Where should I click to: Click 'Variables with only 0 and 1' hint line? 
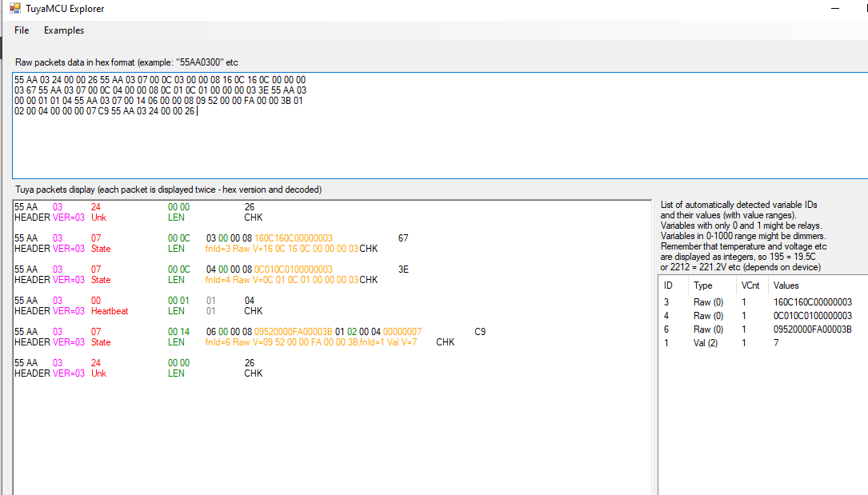742,226
